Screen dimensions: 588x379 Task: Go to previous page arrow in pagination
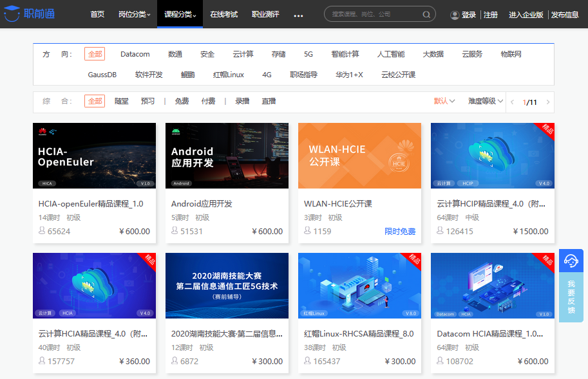(512, 102)
